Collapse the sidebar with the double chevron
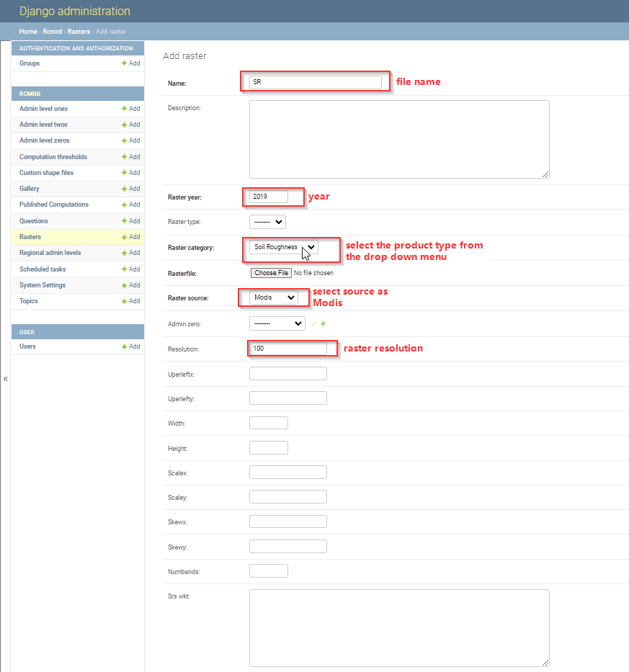 (x=6, y=378)
